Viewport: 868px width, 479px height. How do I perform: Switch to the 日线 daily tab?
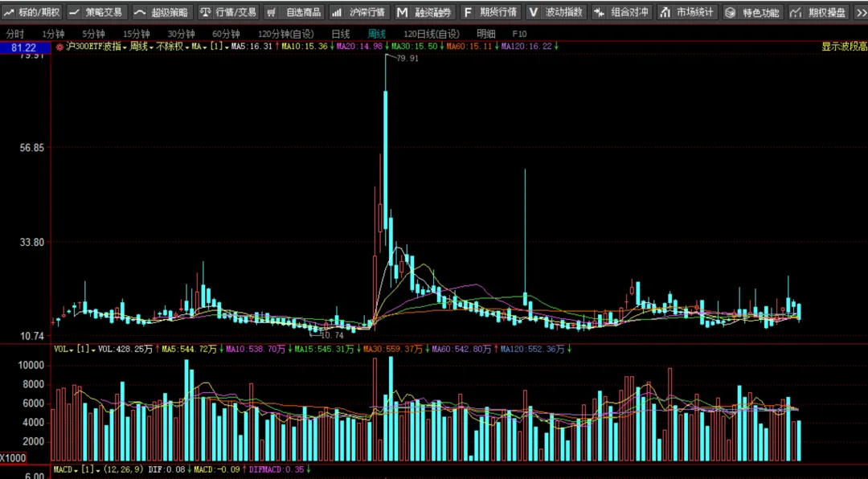341,35
